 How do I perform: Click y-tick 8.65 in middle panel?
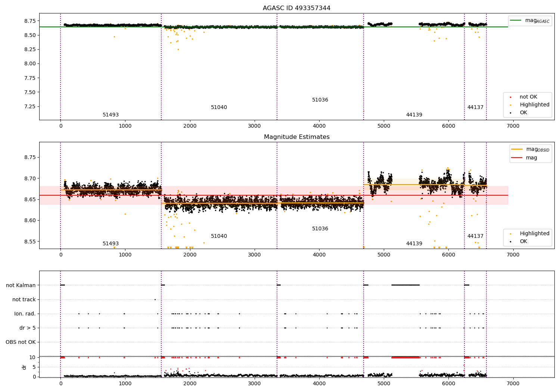(29, 200)
